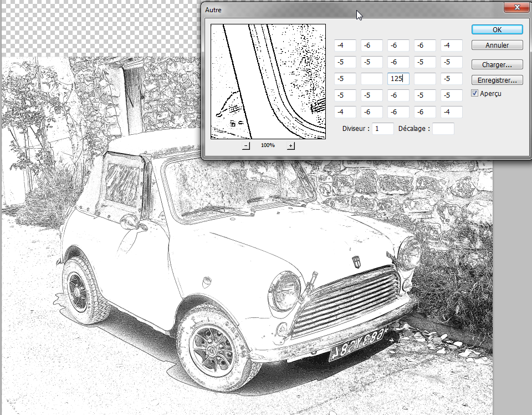The height and width of the screenshot is (415, 532).
Task: Select the empty Décalage input field
Action: 443,129
